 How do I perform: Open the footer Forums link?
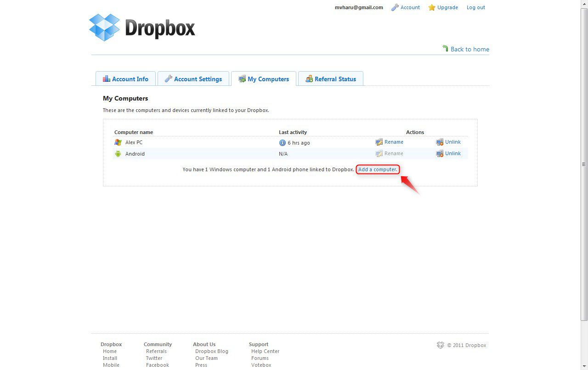coord(260,358)
